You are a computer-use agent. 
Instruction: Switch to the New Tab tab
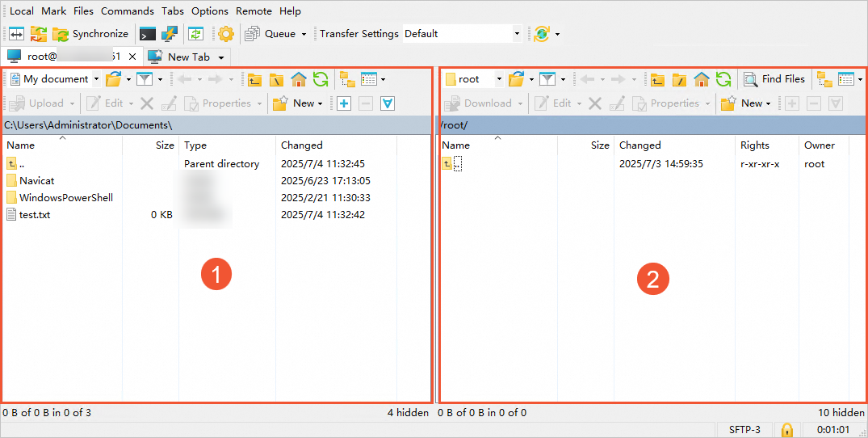point(188,57)
